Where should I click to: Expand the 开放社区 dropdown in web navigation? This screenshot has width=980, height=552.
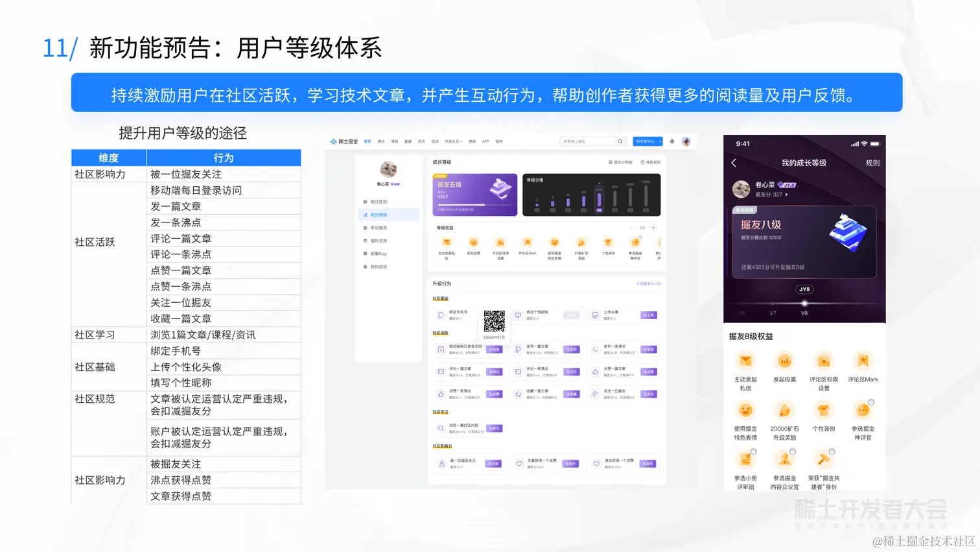tap(453, 141)
